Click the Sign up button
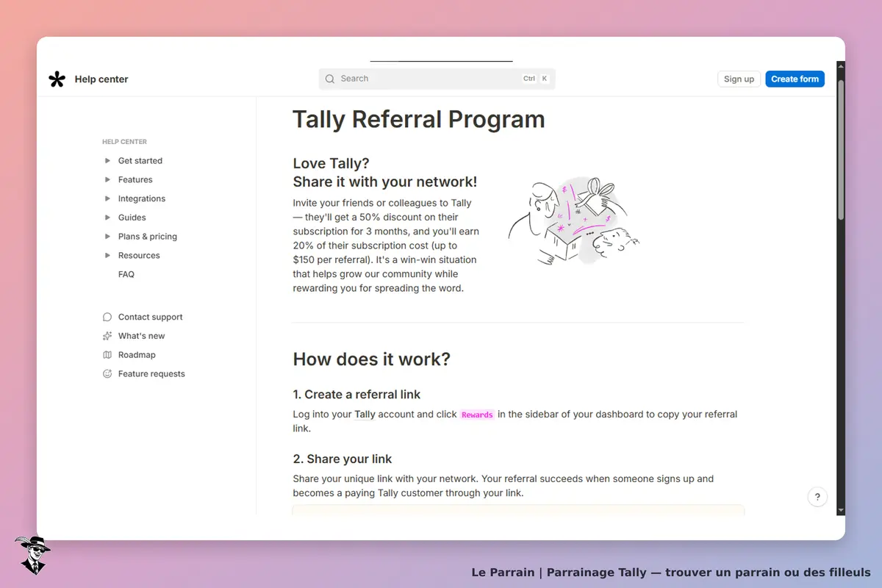Viewport: 882px width, 588px height. point(739,79)
